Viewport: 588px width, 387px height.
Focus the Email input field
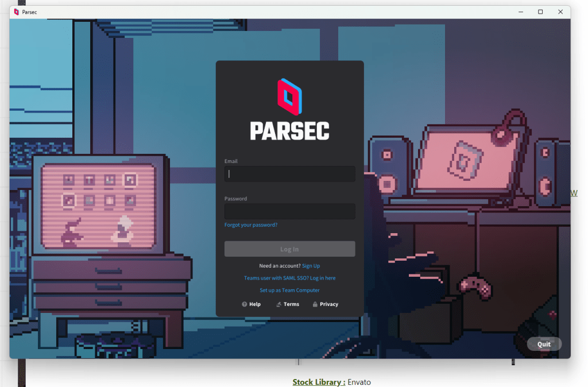point(289,174)
